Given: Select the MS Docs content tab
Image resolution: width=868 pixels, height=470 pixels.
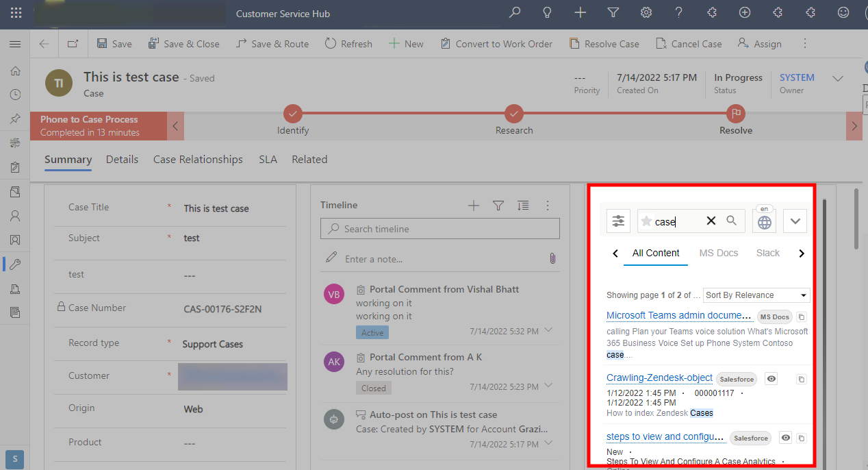Looking at the screenshot, I should coord(718,253).
